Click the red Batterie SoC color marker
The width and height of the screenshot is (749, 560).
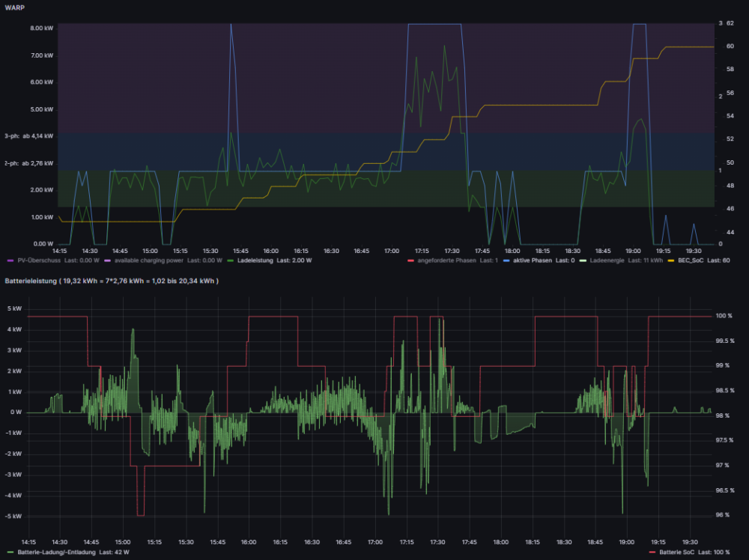652,553
